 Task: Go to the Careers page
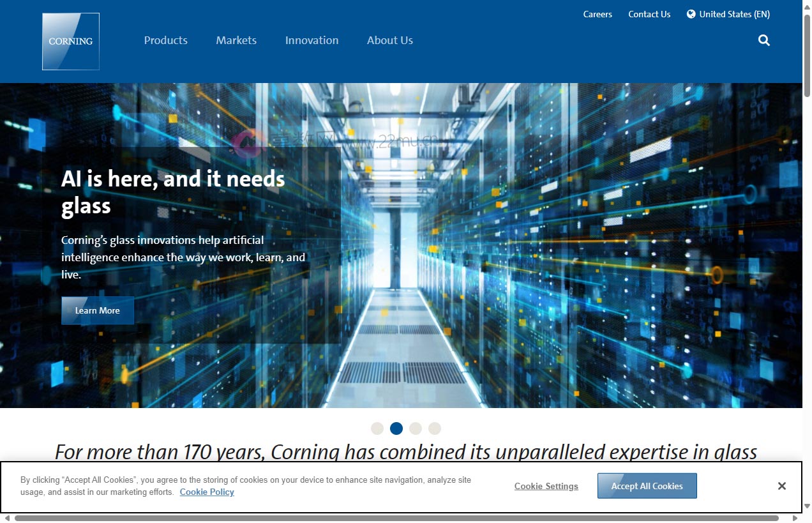(x=598, y=14)
